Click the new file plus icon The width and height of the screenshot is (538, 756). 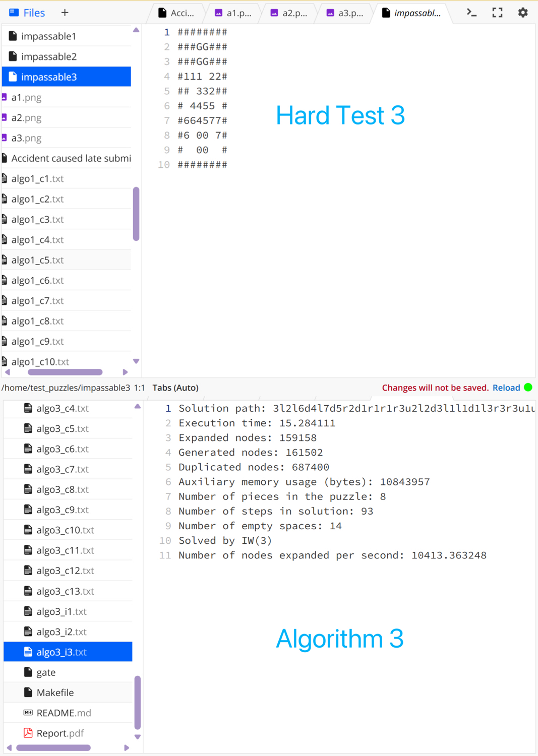pos(65,13)
